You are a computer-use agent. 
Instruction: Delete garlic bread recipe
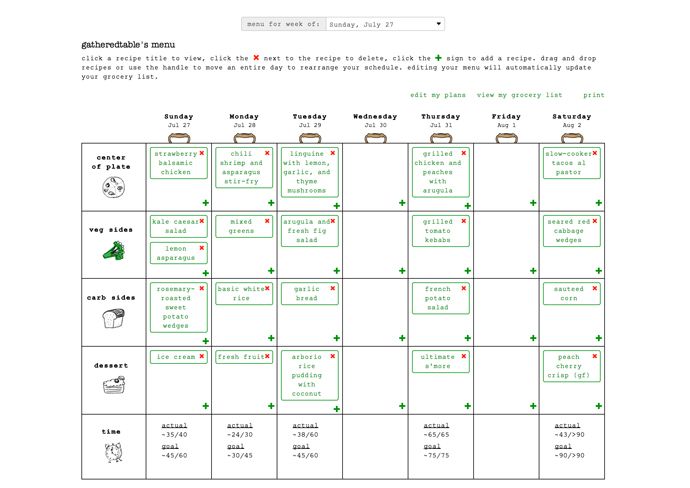point(333,288)
